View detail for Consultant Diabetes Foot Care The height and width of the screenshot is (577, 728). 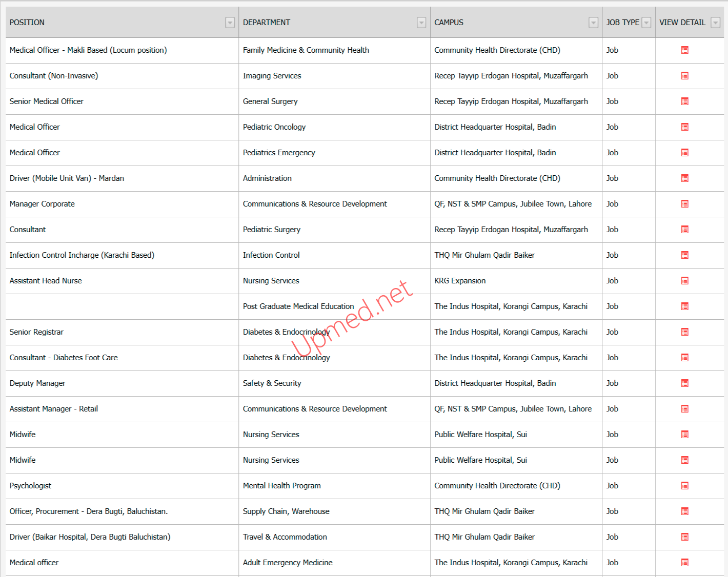684,358
